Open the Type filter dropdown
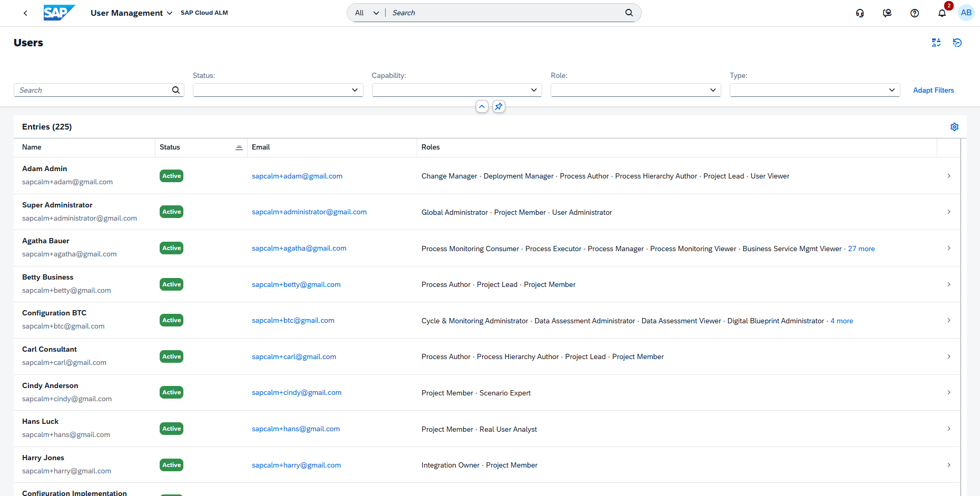980x496 pixels. [815, 90]
